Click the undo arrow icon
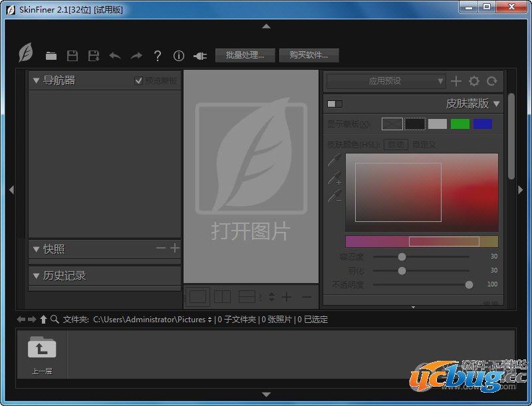The height and width of the screenshot is (406, 532). point(115,56)
